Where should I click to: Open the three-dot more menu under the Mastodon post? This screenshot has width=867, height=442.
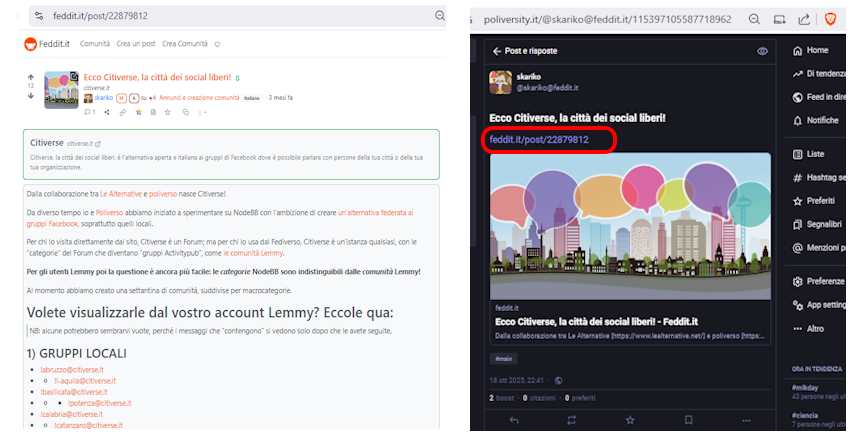point(746,420)
